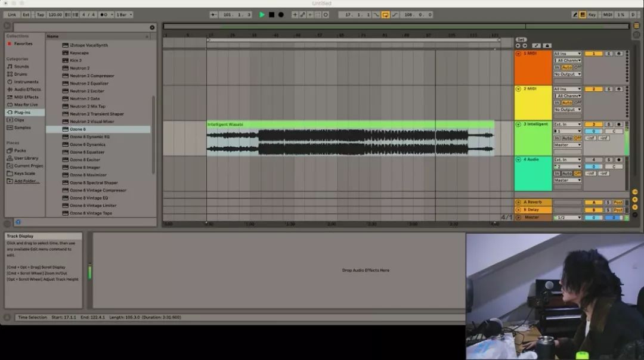Select the Instruments category in browser
The image size is (644, 360).
point(26,82)
